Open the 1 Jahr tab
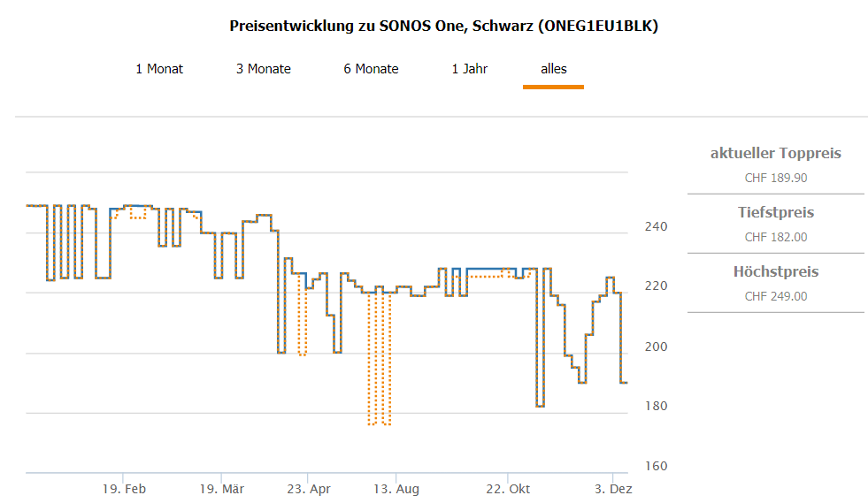Viewport: 868px width, 503px height. 470,69
